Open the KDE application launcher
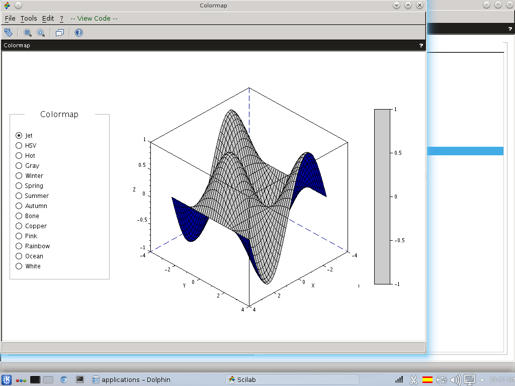This screenshot has height=386, width=515. (6, 380)
